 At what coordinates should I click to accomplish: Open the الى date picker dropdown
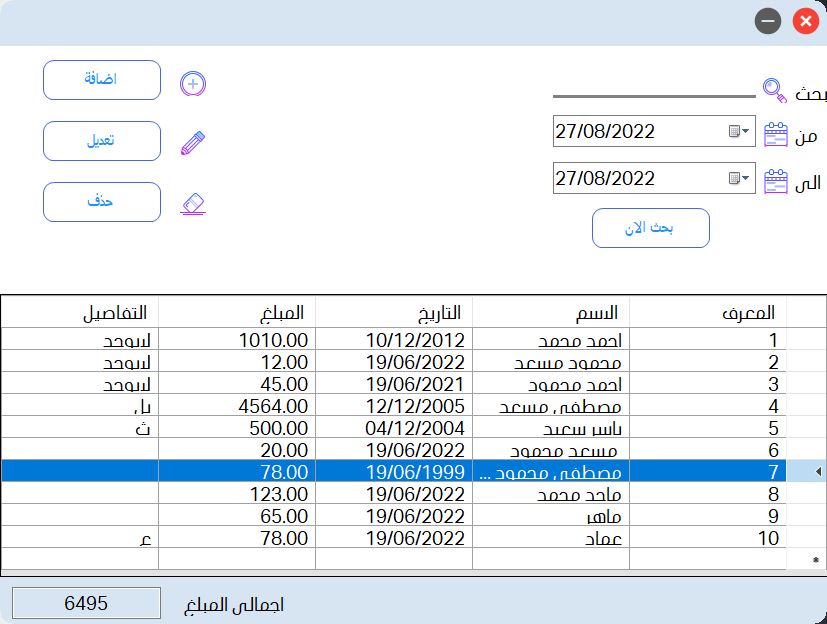click(739, 178)
